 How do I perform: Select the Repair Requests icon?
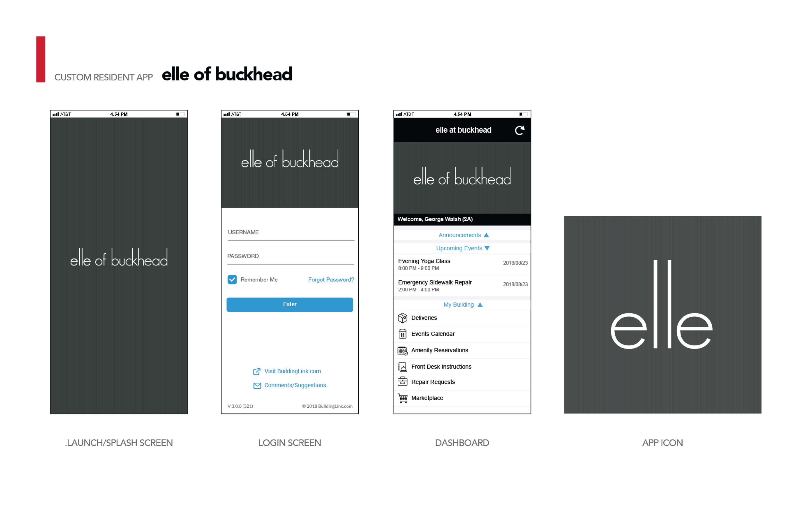tap(402, 381)
